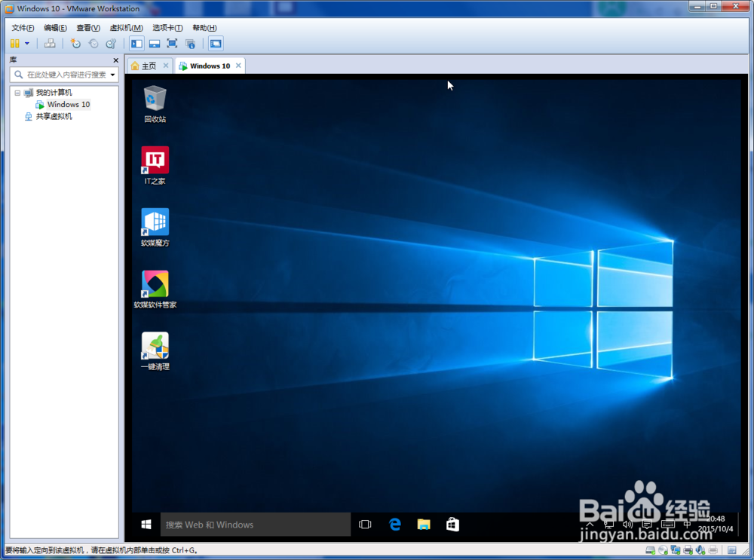Click the hard disk device status icon
754x560 pixels.
pos(650,550)
